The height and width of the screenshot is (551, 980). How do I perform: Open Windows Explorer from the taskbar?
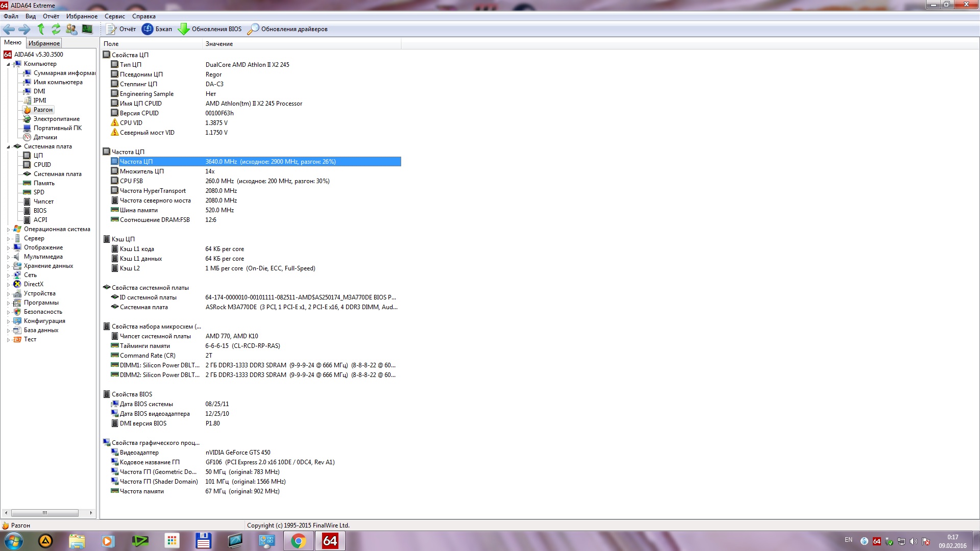tap(77, 541)
